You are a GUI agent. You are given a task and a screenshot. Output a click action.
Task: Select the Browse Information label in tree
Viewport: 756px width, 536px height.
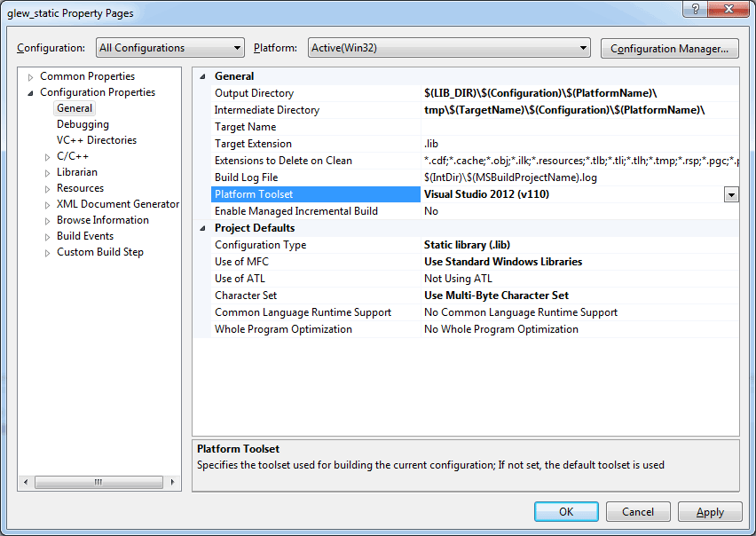(103, 220)
